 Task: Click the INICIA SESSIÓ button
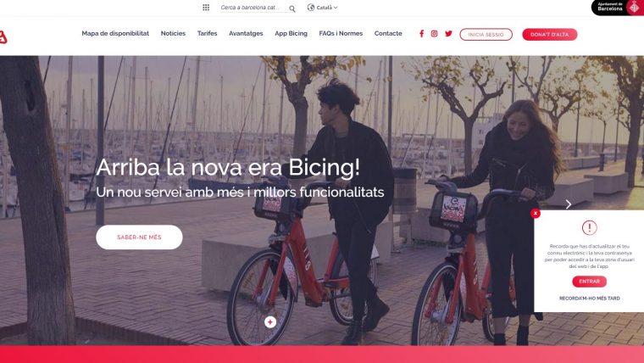[486, 35]
